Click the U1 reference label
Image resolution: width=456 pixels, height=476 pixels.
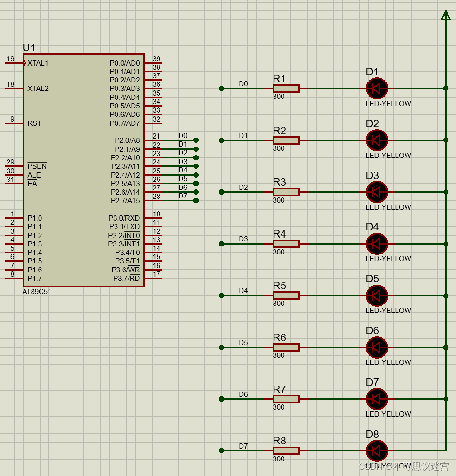pyautogui.click(x=29, y=48)
